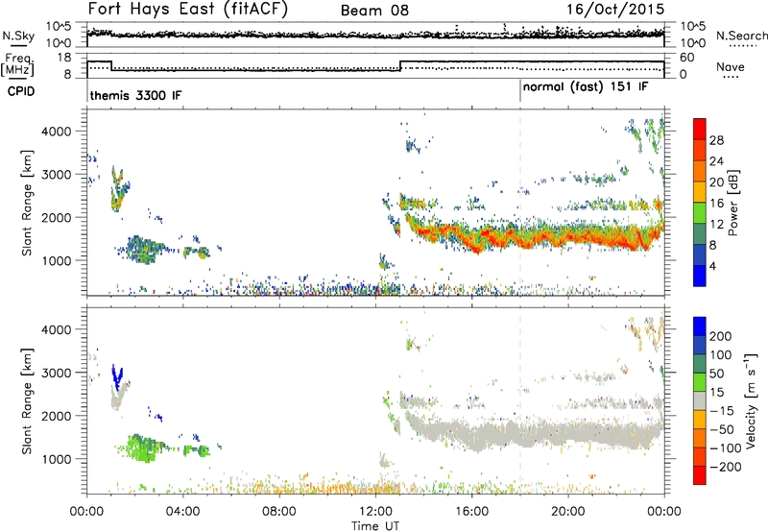Click the date '16/Oct/2015'
Viewport: 768px width, 532px height.
point(615,10)
